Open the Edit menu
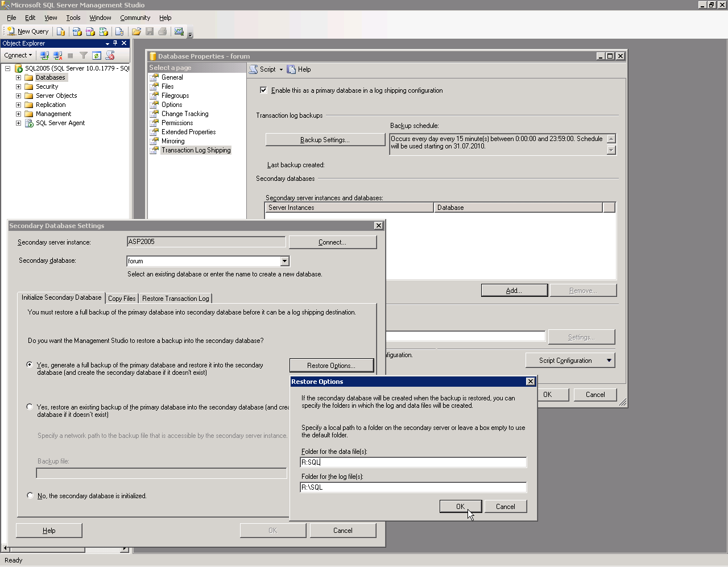728x567 pixels. tap(30, 18)
